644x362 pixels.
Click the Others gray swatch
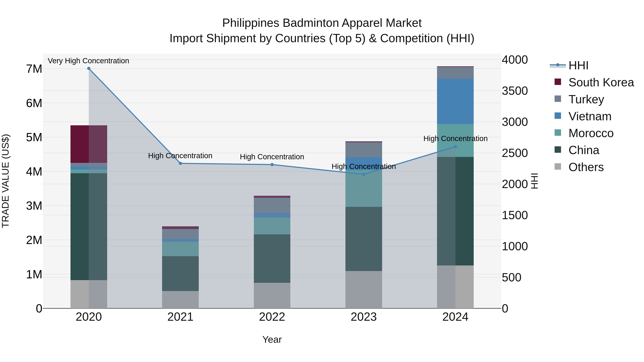[558, 167]
